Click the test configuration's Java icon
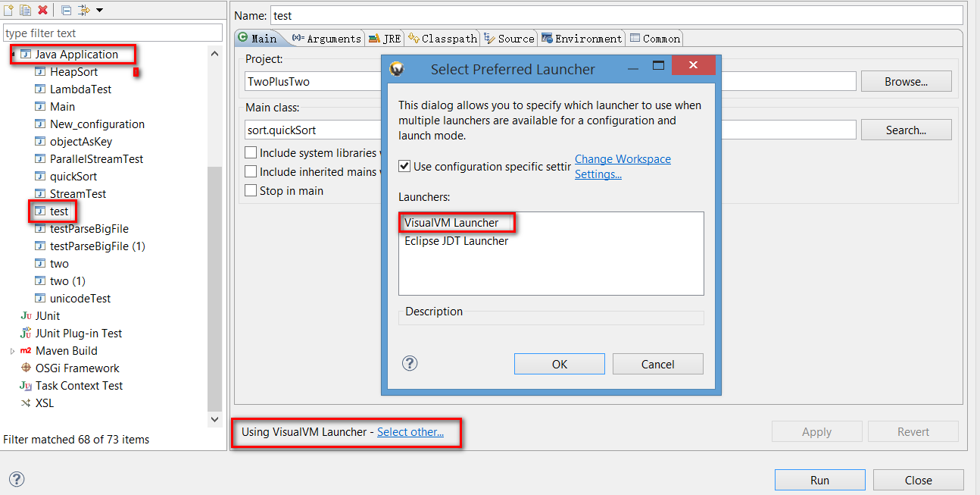Image resolution: width=980 pixels, height=495 pixels. click(x=41, y=211)
